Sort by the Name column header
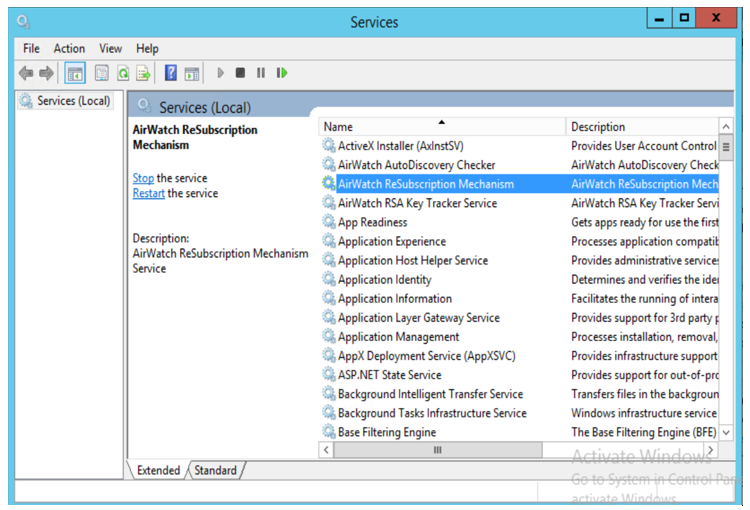The width and height of the screenshot is (750, 510). pyautogui.click(x=442, y=127)
